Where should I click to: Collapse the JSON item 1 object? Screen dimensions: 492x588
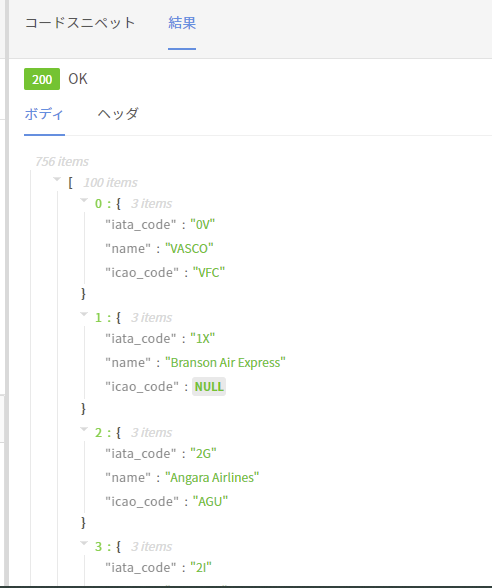(84, 314)
